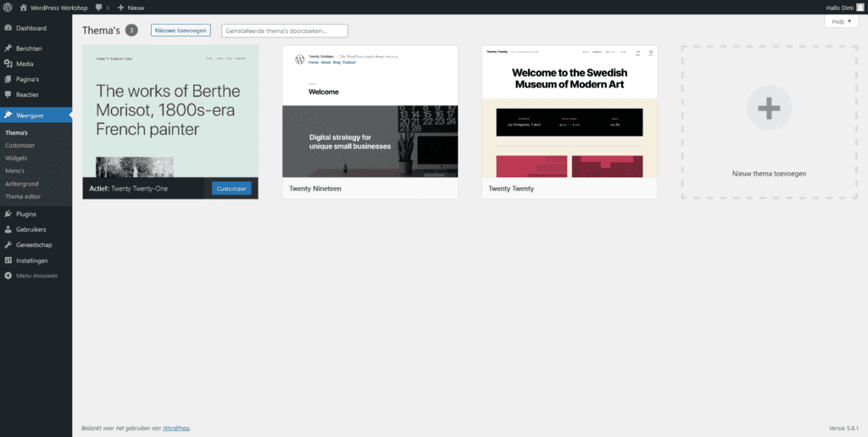
Task: Collapse sidebar via Menu invouwen arrow icon
Action: tap(8, 275)
